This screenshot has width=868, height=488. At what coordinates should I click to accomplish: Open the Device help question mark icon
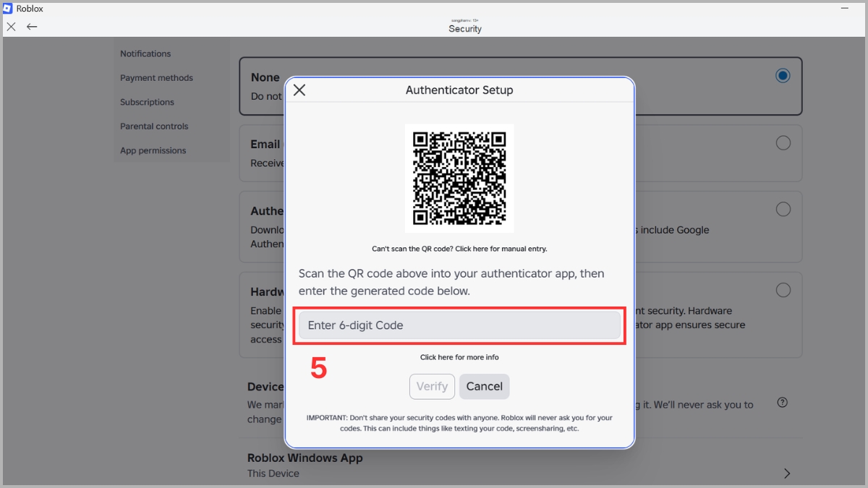pyautogui.click(x=782, y=403)
